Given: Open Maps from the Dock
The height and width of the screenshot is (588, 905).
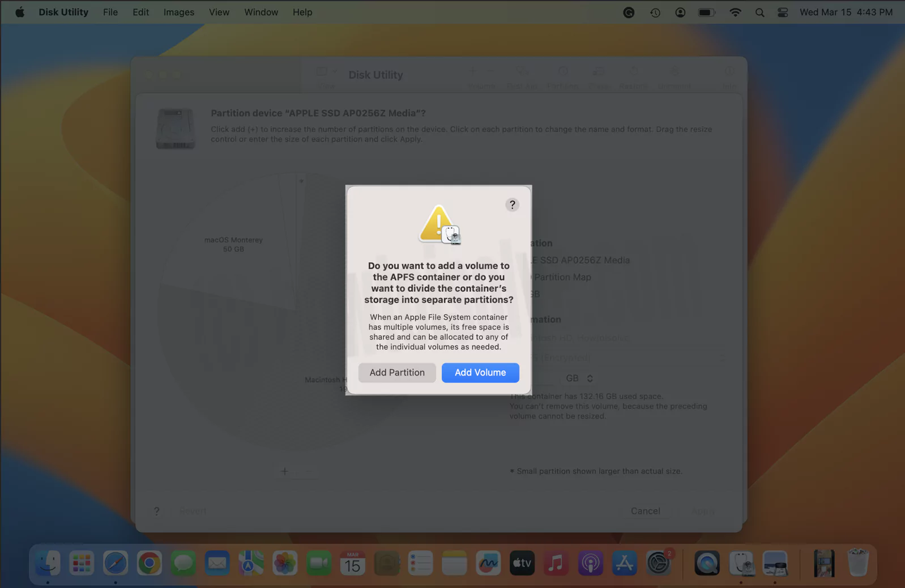Looking at the screenshot, I should 251,564.
